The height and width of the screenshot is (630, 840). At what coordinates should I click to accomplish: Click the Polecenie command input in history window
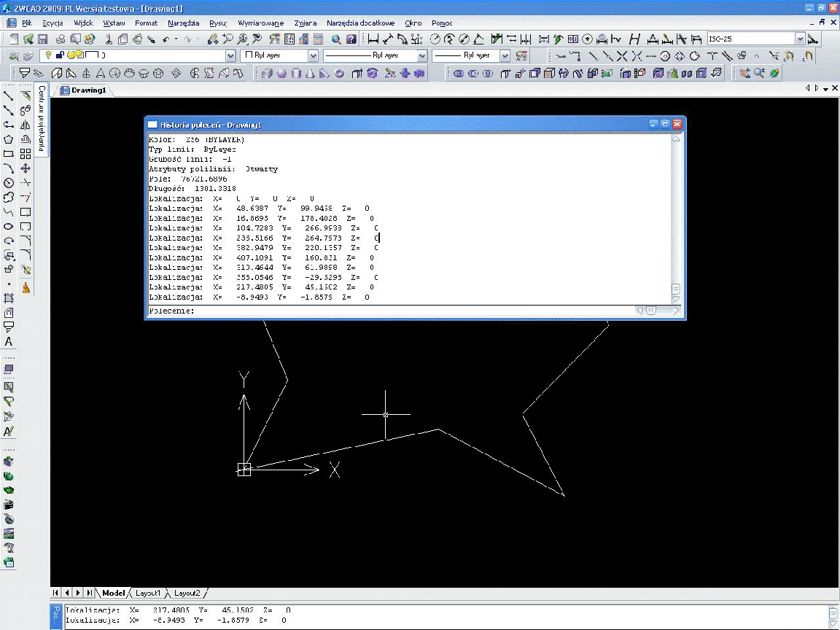click(391, 311)
